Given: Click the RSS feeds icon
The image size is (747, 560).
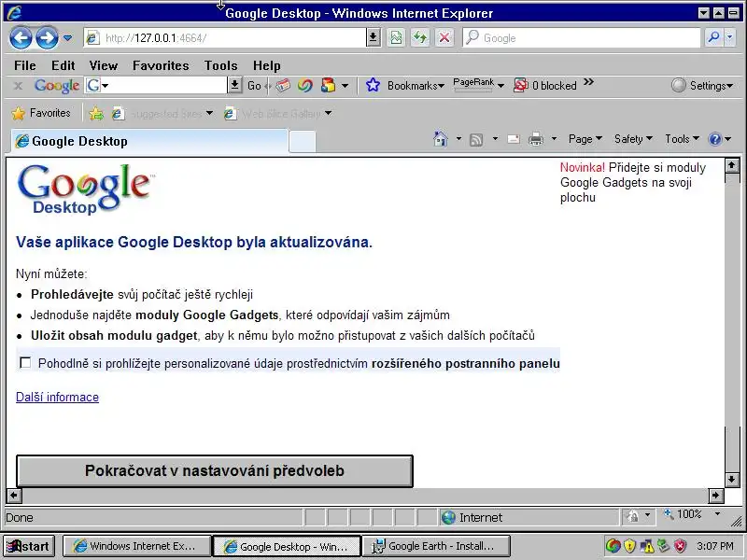Looking at the screenshot, I should pos(476,139).
